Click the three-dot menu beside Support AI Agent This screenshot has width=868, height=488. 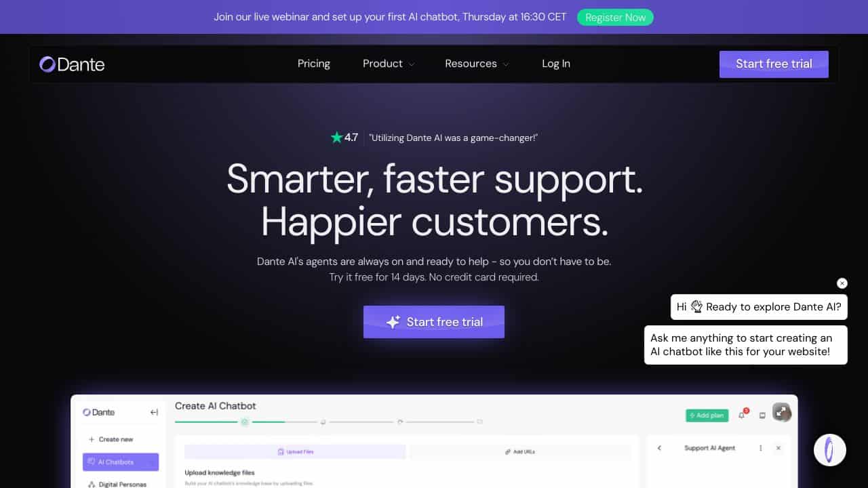761,448
